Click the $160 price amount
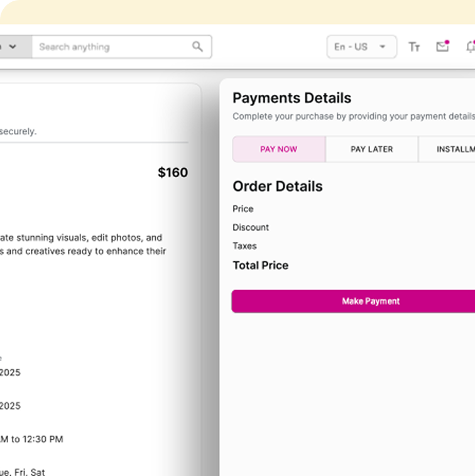The image size is (475, 476). click(173, 173)
